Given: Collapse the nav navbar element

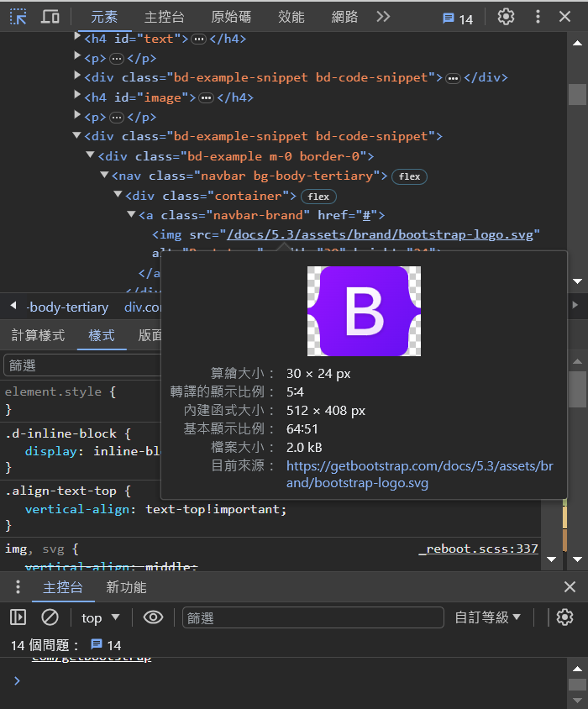Looking at the screenshot, I should [104, 174].
